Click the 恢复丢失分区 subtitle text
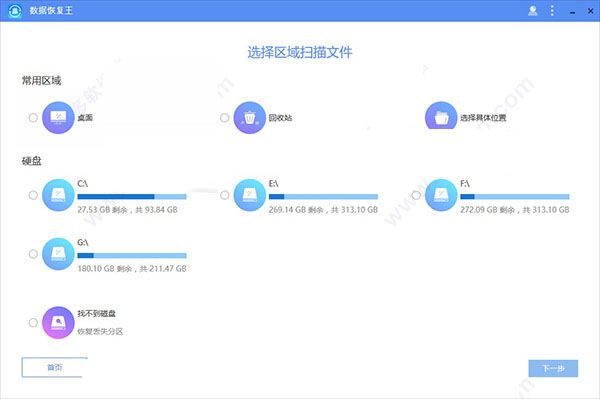Image resolution: width=600 pixels, height=399 pixels. point(100,331)
